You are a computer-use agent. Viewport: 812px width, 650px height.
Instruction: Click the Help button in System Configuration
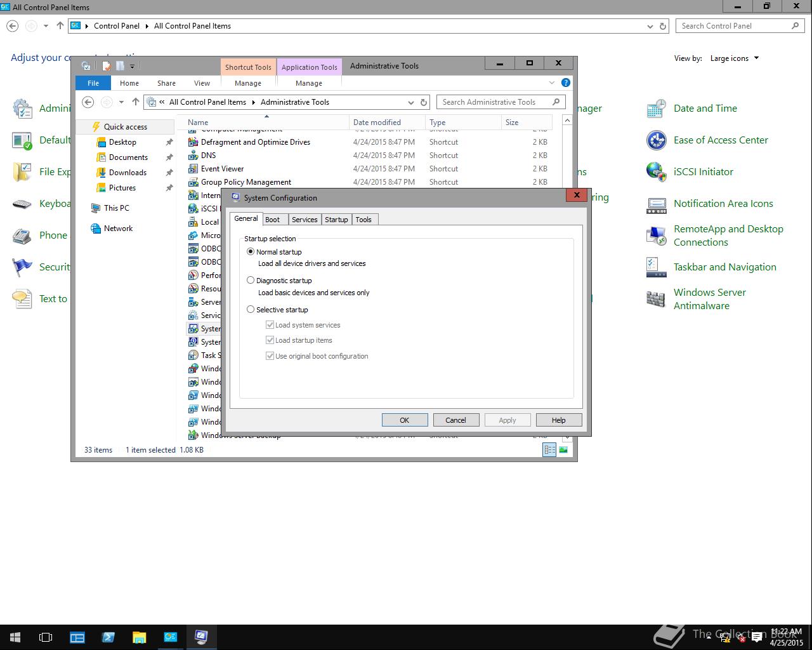pyautogui.click(x=559, y=420)
